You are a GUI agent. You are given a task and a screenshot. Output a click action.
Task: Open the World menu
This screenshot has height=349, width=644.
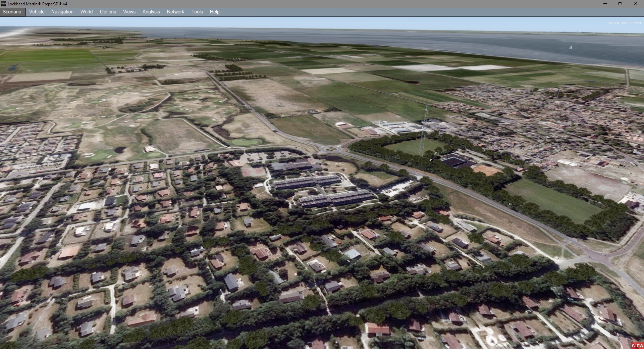click(x=87, y=12)
